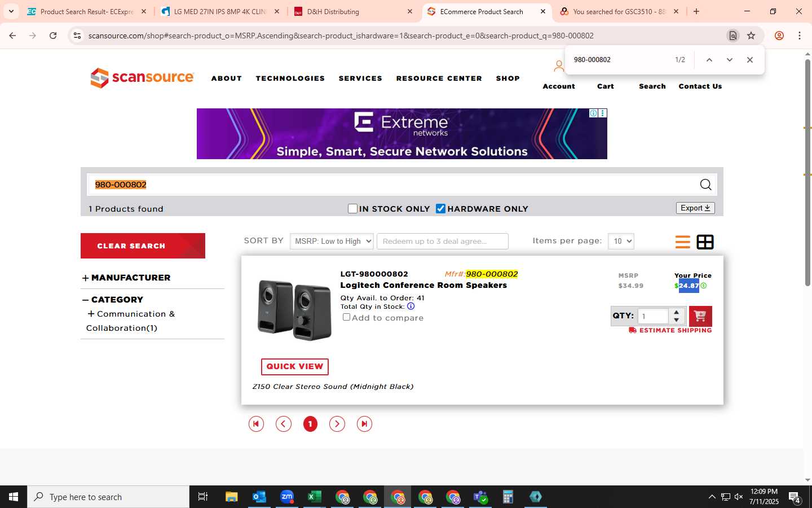Open Outlook from the taskbar
The image size is (812, 508).
[x=259, y=497]
